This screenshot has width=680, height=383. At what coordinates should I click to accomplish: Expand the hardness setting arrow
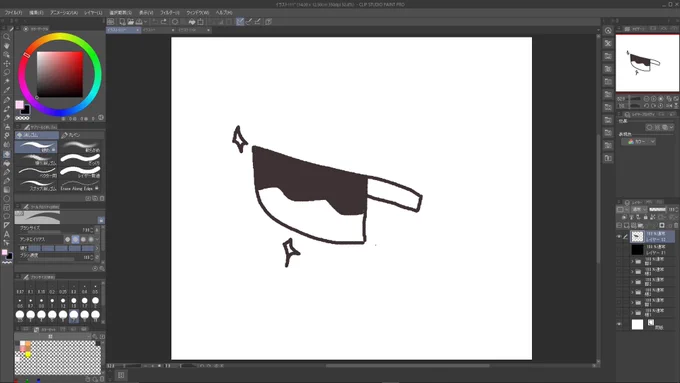pos(97,248)
